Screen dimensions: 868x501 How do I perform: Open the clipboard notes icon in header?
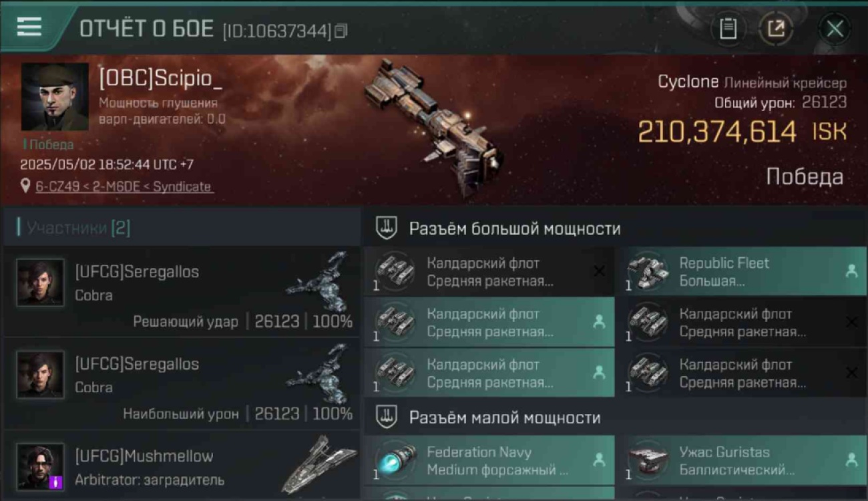pos(728,28)
